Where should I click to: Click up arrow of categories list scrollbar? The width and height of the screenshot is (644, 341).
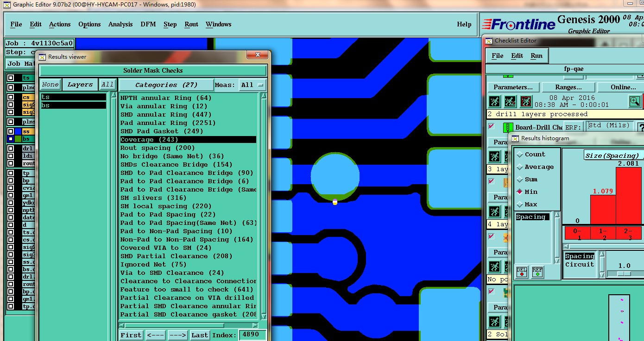(264, 96)
